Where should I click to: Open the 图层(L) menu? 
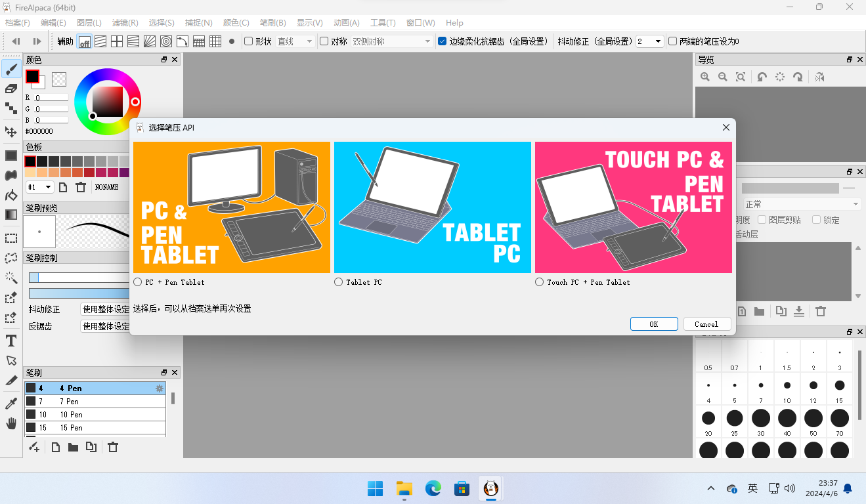click(x=89, y=22)
